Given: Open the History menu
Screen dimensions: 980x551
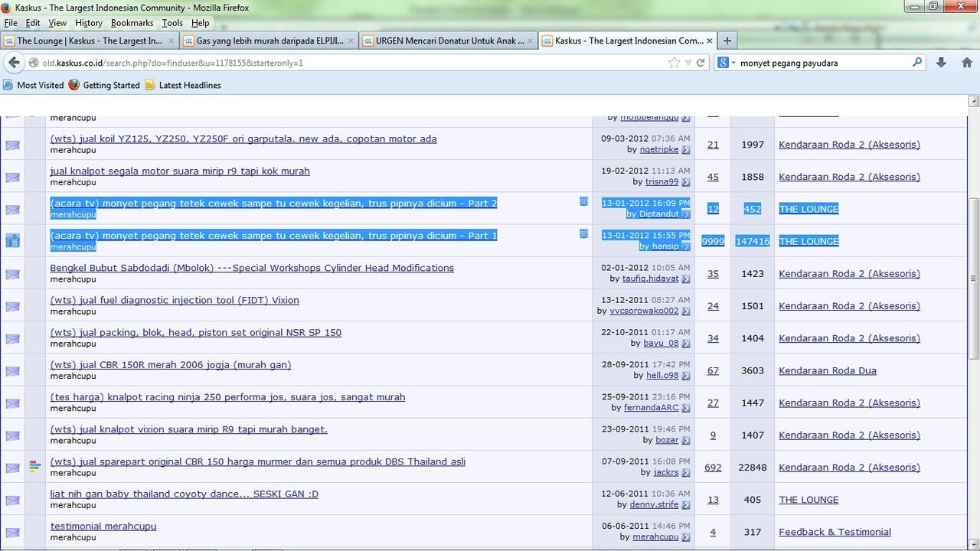Looking at the screenshot, I should click(89, 23).
